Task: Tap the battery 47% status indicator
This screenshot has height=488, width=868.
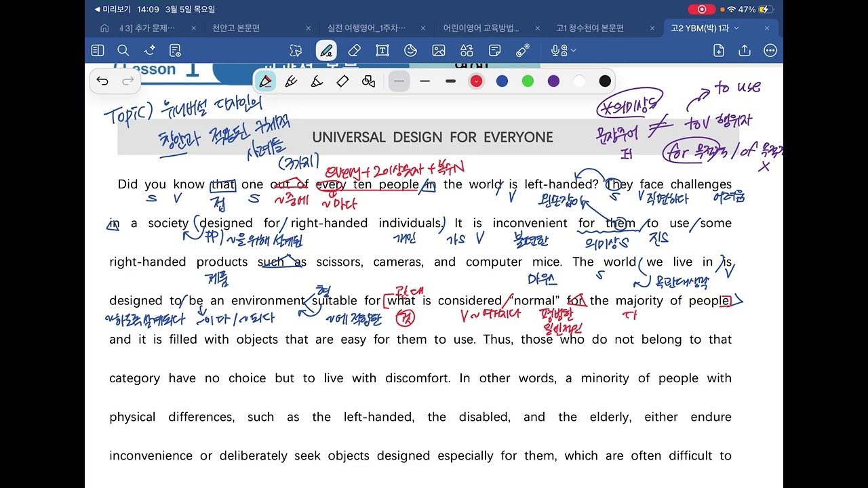Action: click(x=755, y=9)
